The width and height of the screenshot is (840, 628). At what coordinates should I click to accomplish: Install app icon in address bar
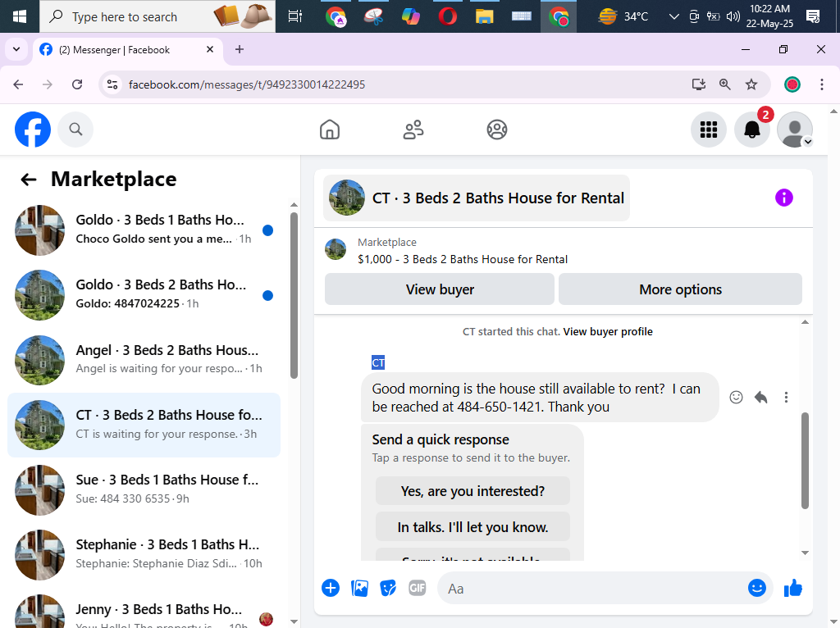pos(699,84)
